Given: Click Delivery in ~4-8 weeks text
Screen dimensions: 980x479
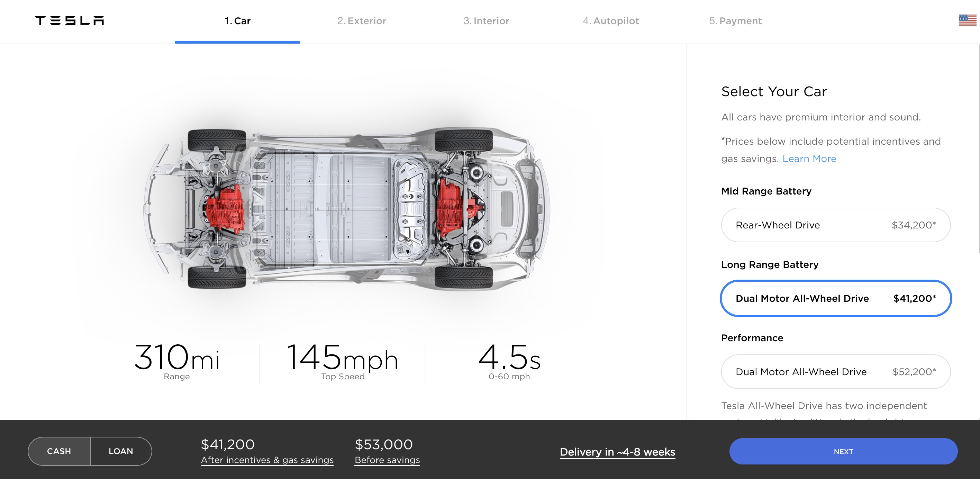Looking at the screenshot, I should click(x=617, y=452).
